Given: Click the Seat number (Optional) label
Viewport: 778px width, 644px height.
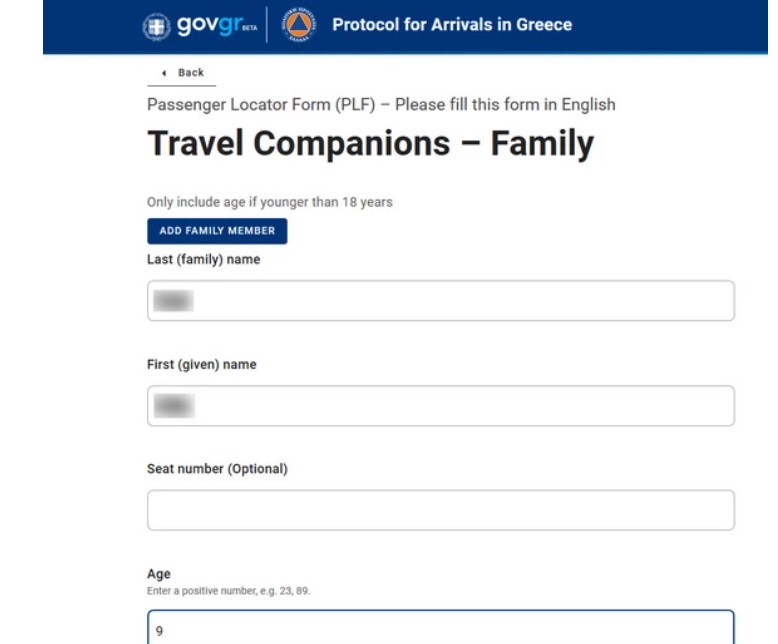Looking at the screenshot, I should 217,469.
